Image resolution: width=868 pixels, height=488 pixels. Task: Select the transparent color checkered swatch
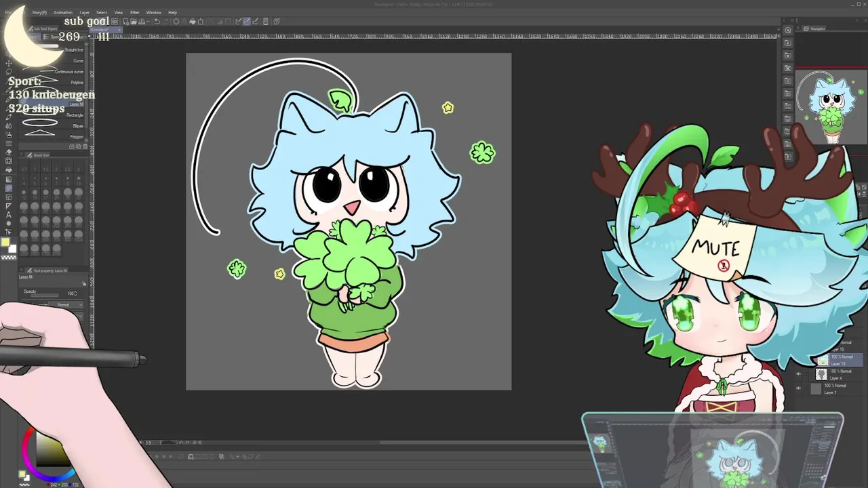(9, 258)
